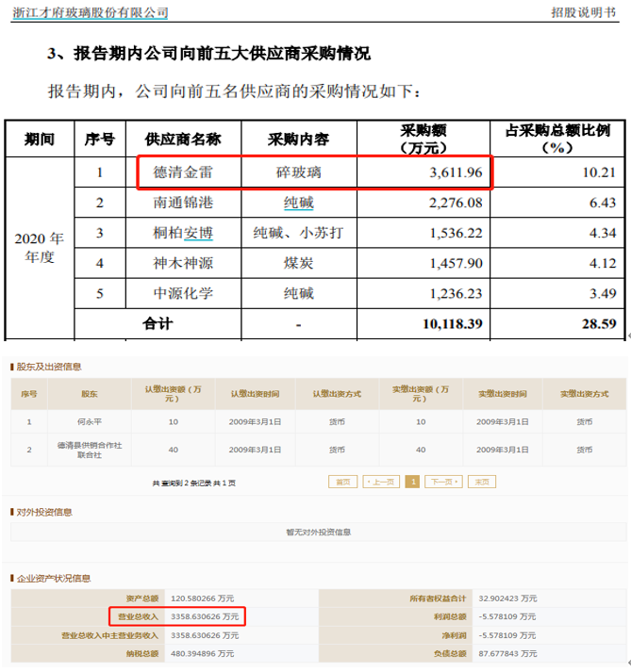This screenshot has width=631, height=672.
Task: Select 纳税总额 value 480.394896 万元
Action: click(202, 653)
